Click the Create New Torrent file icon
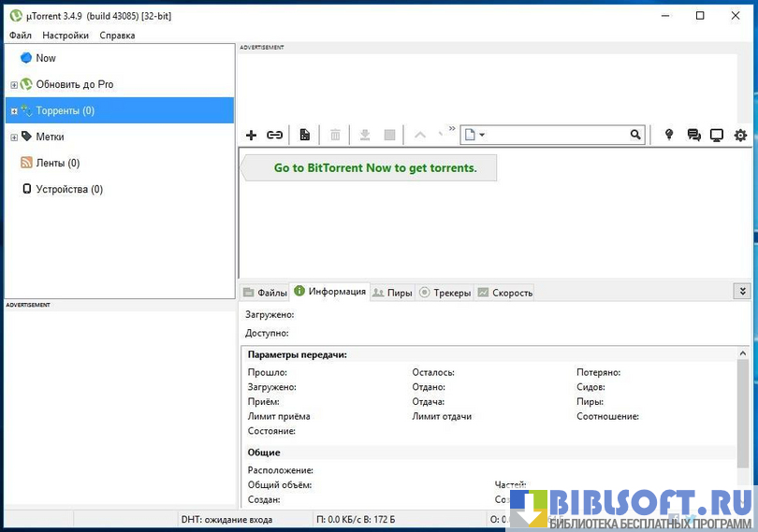758x532 pixels. pyautogui.click(x=305, y=136)
